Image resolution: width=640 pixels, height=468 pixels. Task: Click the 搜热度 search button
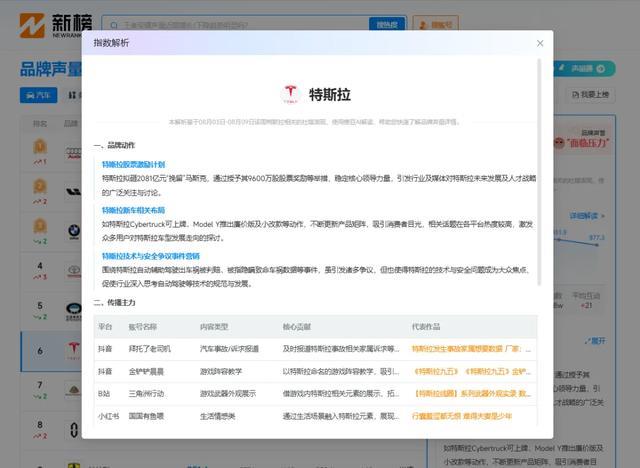(x=385, y=24)
